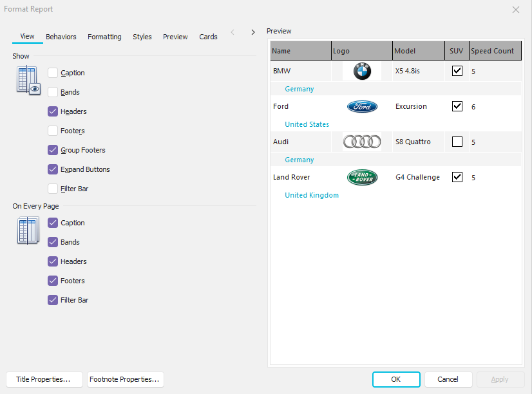Image resolution: width=532 pixels, height=394 pixels.
Task: Open Title Properties dialog
Action: click(x=44, y=380)
